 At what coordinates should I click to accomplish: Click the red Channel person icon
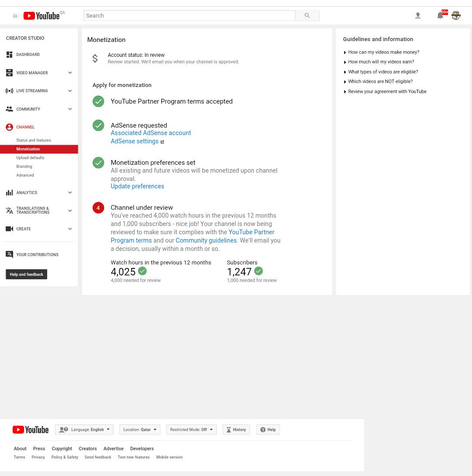coord(10,127)
